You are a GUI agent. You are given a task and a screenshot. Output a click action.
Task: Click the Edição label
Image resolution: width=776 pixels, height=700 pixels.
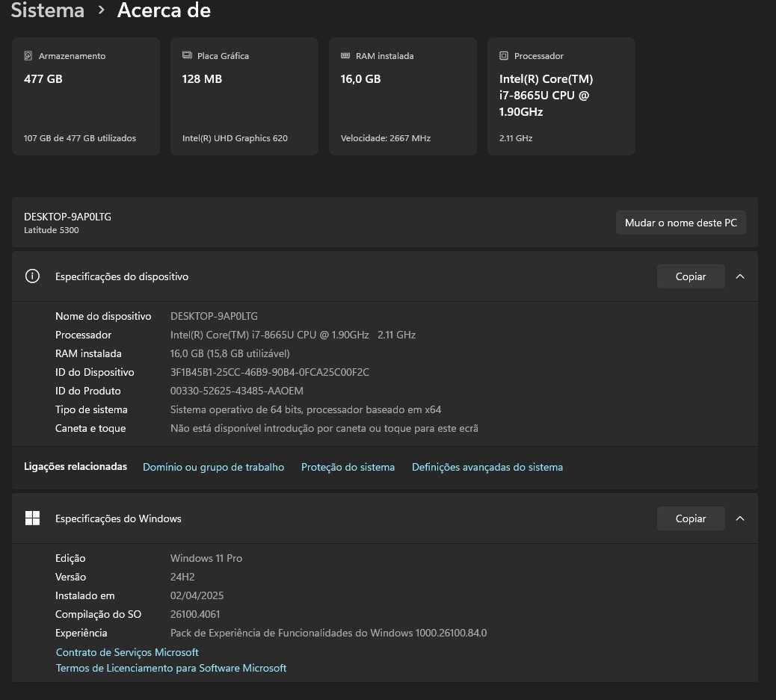[70, 558]
